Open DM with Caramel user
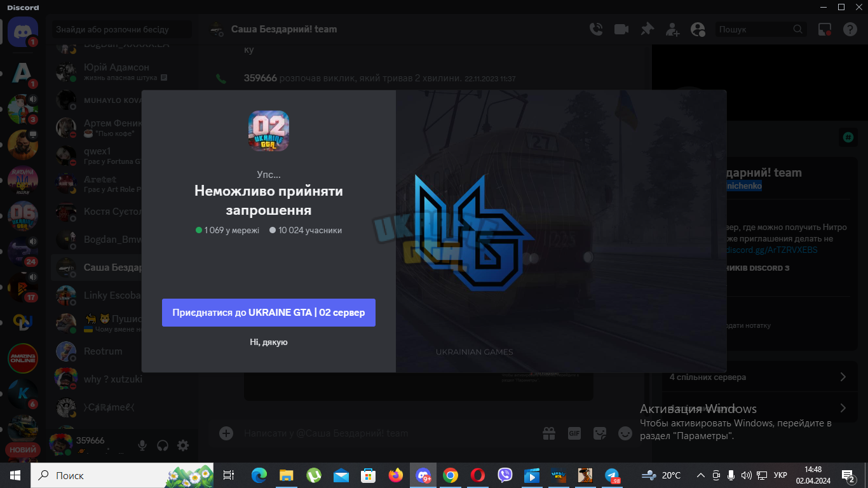 coord(123,407)
